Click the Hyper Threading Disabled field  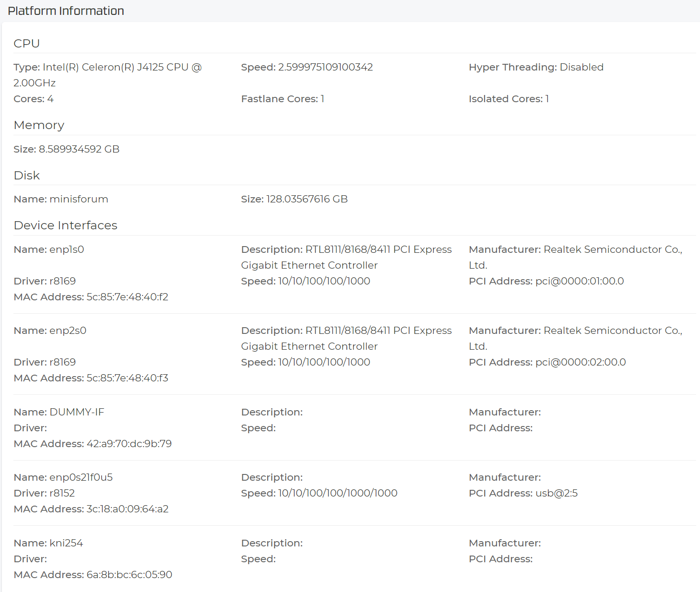[535, 68]
